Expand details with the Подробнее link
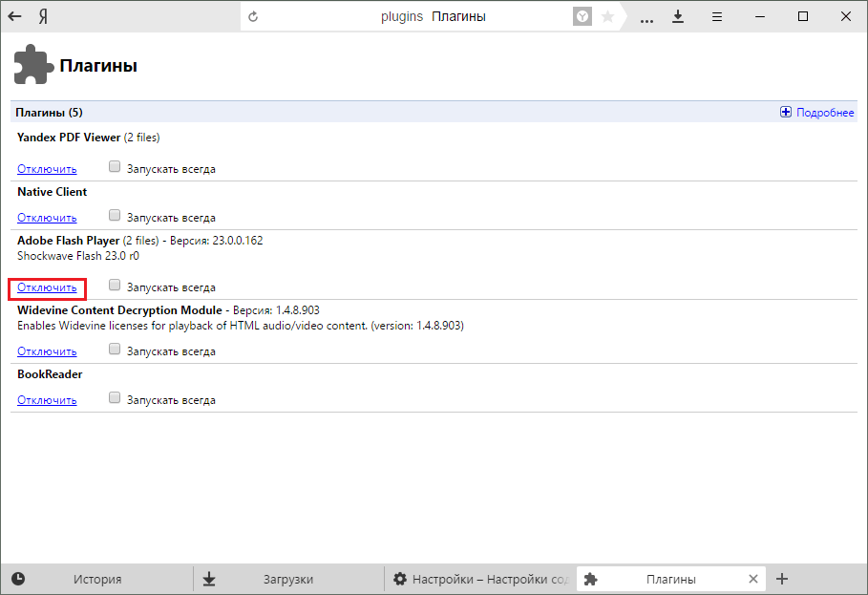 point(825,113)
